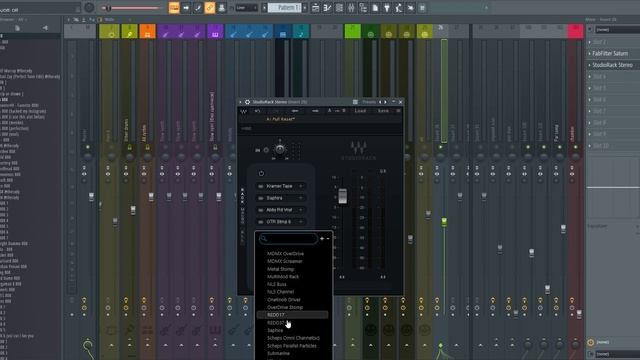Viewport: 640px width, 360px height.
Task: Click A to B compare in StudioRack
Action: pos(337,111)
